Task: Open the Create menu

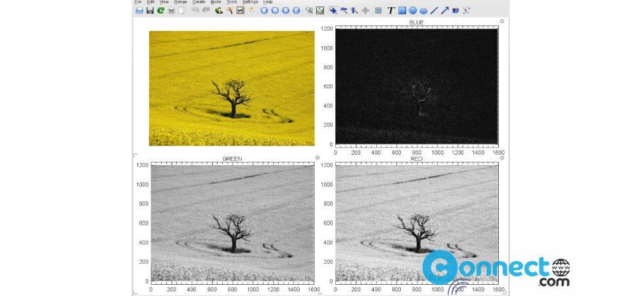Action: 198,2
